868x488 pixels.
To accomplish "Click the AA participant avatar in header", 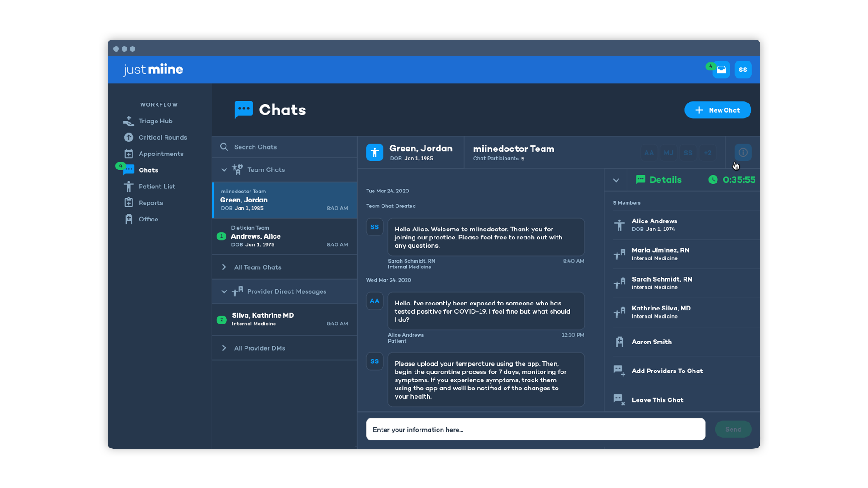I will (x=649, y=153).
